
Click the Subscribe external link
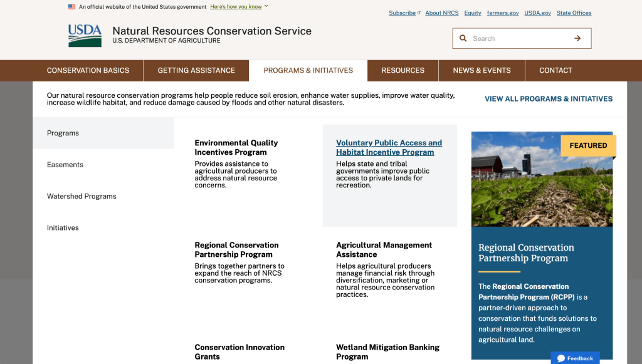[402, 13]
